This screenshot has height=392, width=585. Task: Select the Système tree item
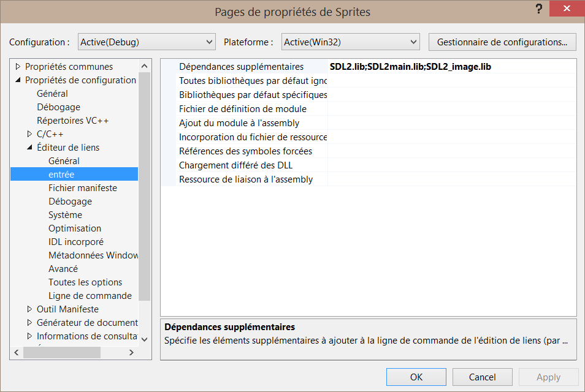(65, 215)
